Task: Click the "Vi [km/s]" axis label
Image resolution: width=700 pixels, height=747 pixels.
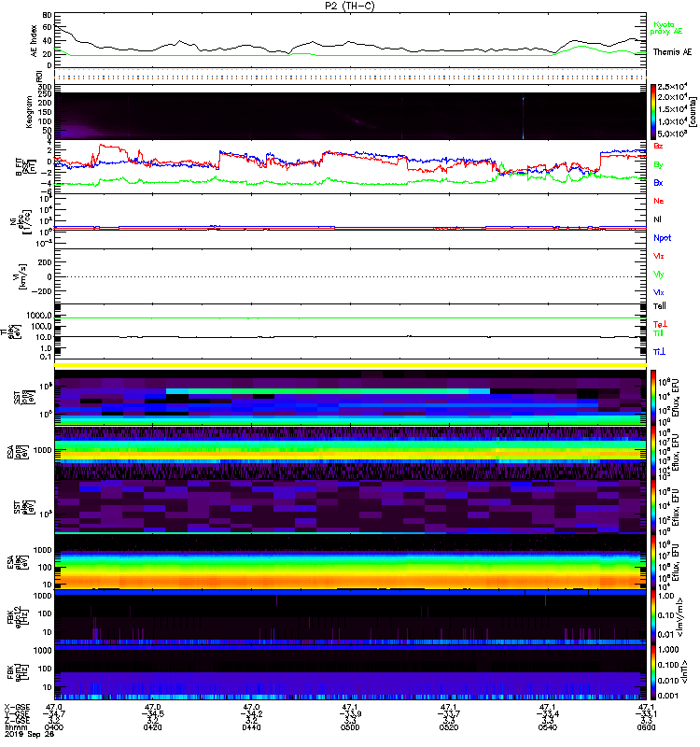Action: (18, 276)
